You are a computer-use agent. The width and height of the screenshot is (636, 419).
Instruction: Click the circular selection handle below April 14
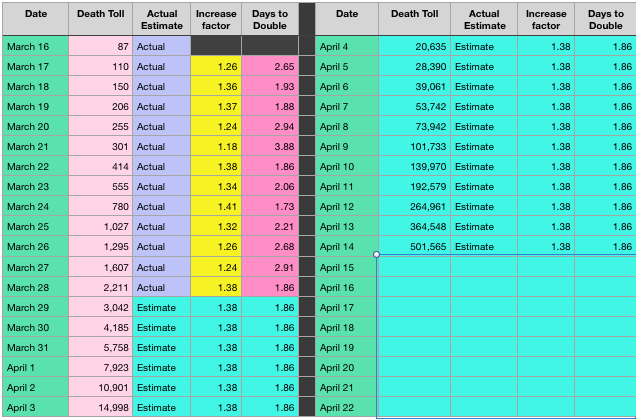376,254
